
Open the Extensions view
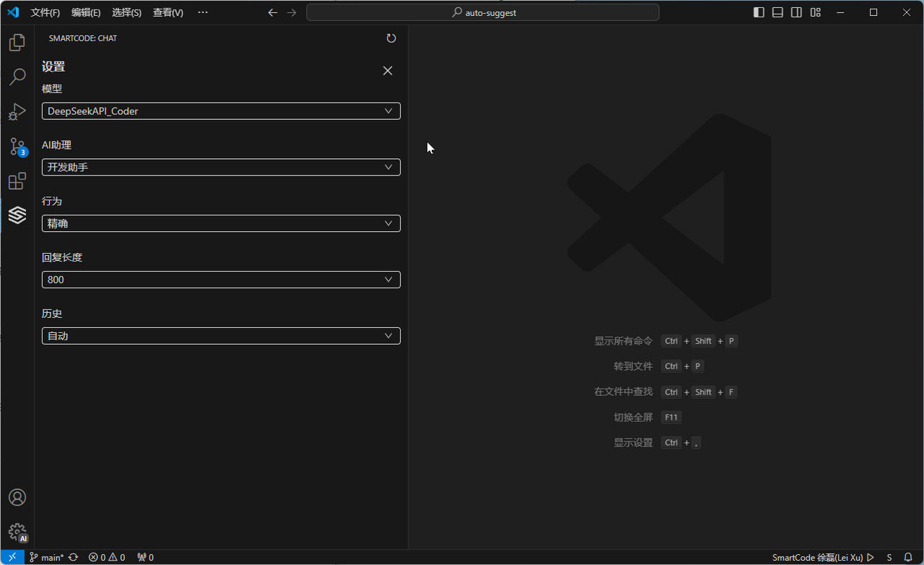(17, 181)
